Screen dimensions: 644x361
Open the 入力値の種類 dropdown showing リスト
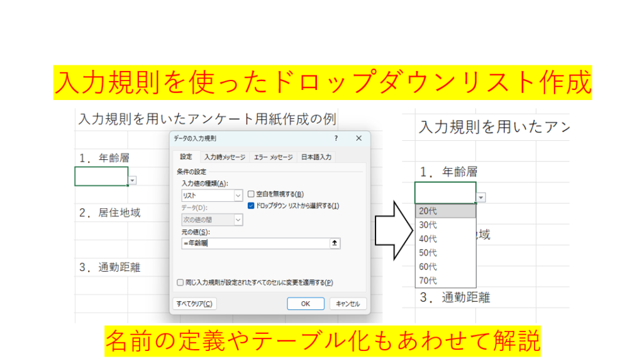pyautogui.click(x=238, y=196)
